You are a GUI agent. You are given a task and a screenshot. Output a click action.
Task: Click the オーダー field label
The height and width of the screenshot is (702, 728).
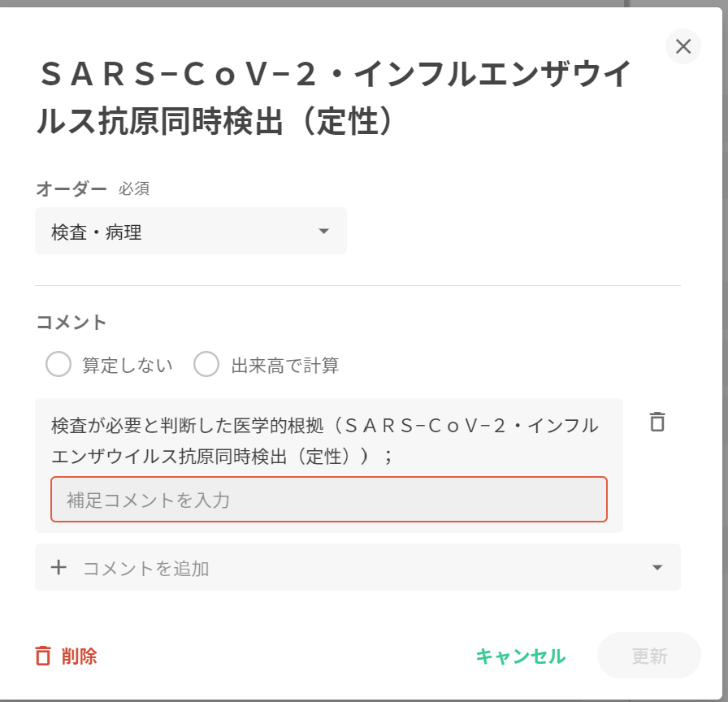coord(71,188)
